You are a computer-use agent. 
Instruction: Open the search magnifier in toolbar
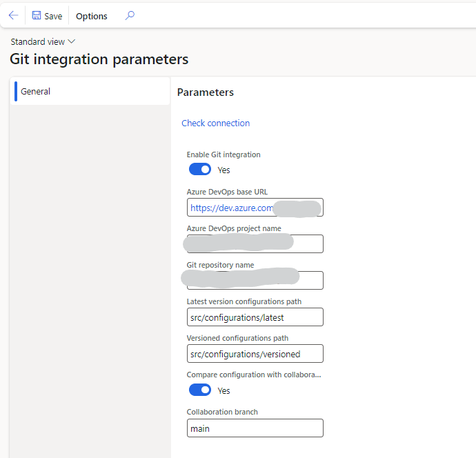tap(129, 15)
